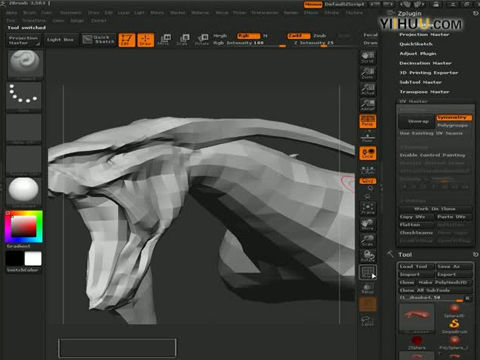480x360 pixels.
Task: Toggle the Floor grid
Action: (368, 137)
